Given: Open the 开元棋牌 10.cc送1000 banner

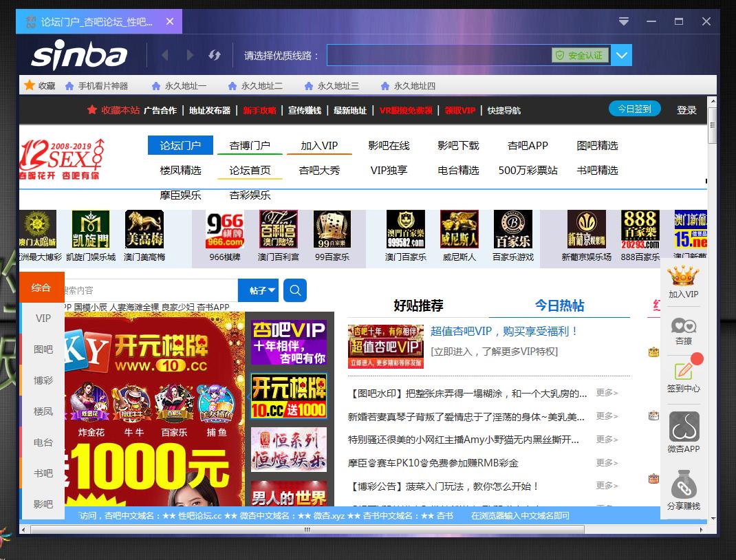Looking at the screenshot, I should (x=289, y=397).
